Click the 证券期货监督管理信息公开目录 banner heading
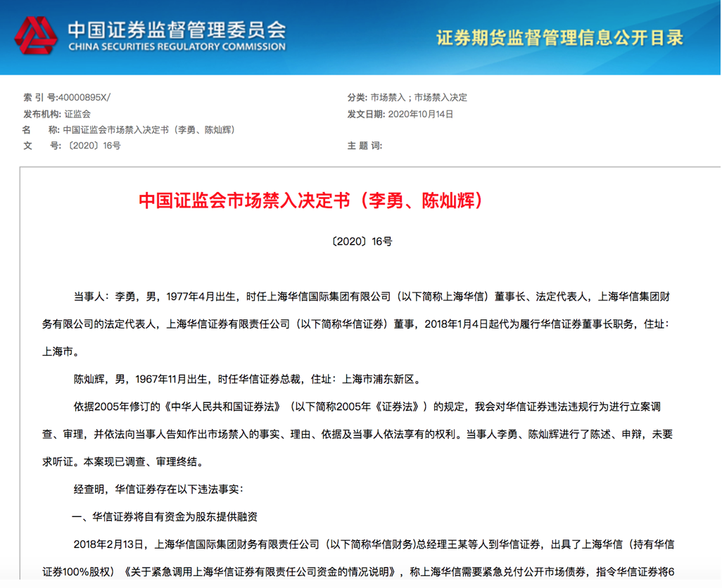The image size is (722, 588). (560, 38)
